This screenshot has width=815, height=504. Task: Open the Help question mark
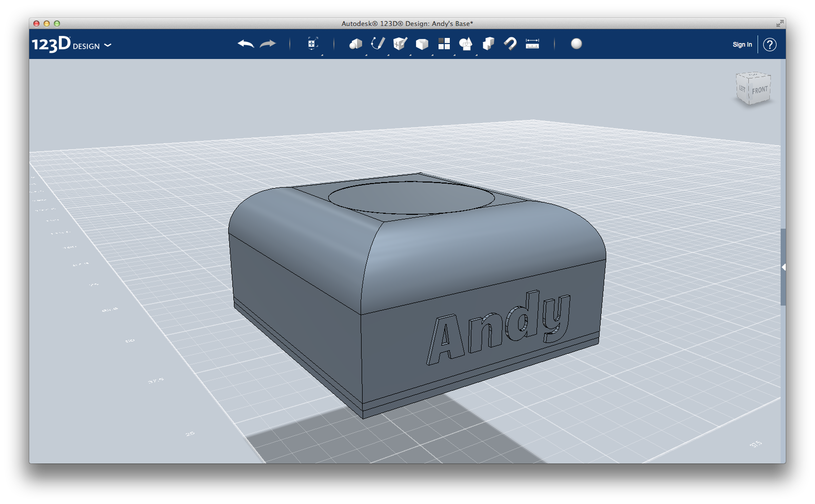coord(769,45)
